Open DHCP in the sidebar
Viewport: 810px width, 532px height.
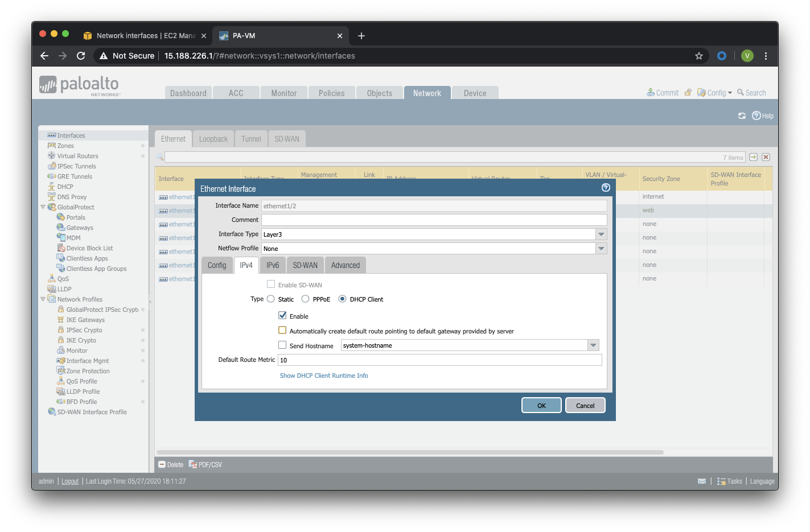pyautogui.click(x=65, y=187)
